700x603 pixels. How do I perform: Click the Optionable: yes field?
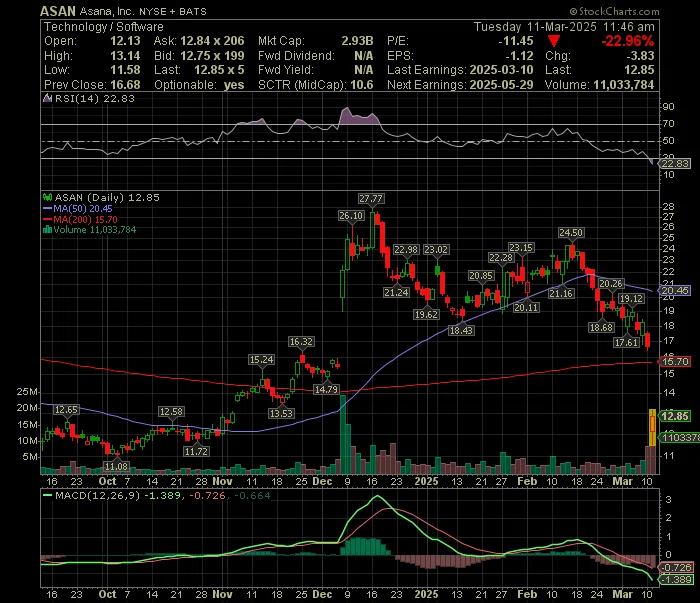199,85
